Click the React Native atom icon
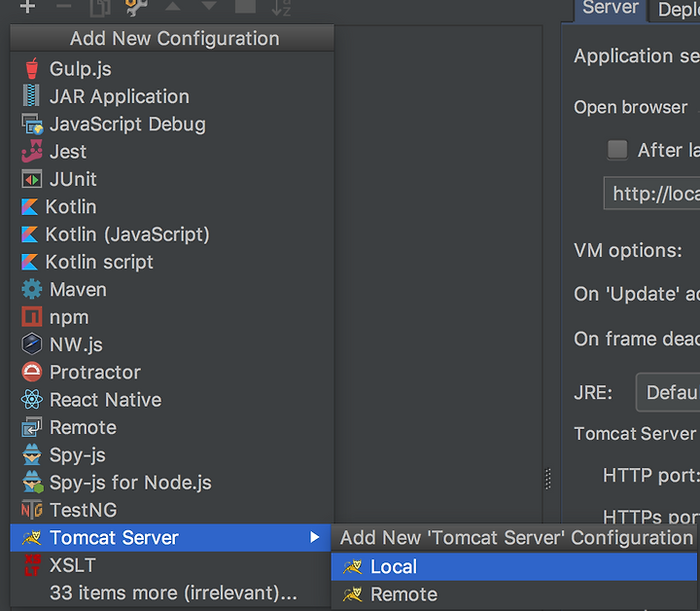The image size is (700, 611). (x=32, y=400)
